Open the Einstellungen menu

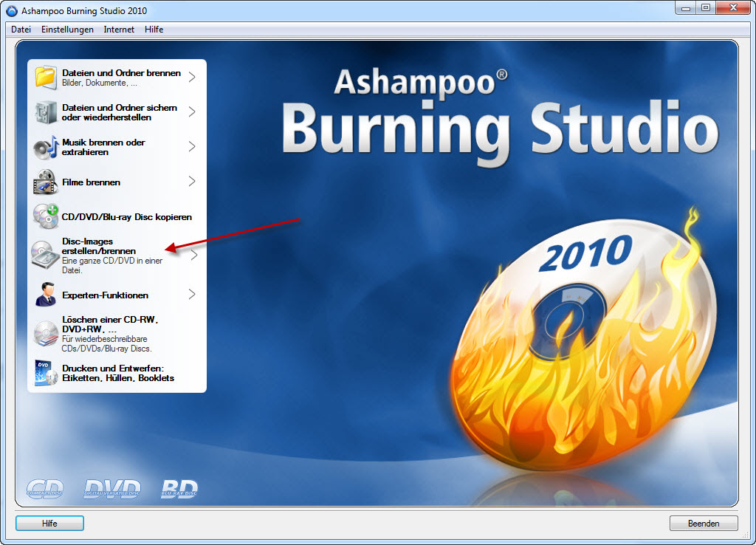[67, 30]
